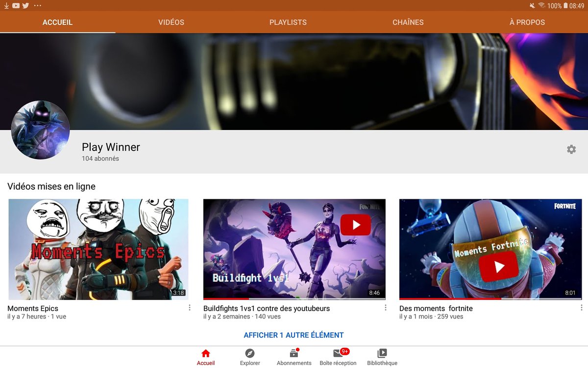Open options menu for Moments Epics
The width and height of the screenshot is (588, 368).
[x=190, y=308]
